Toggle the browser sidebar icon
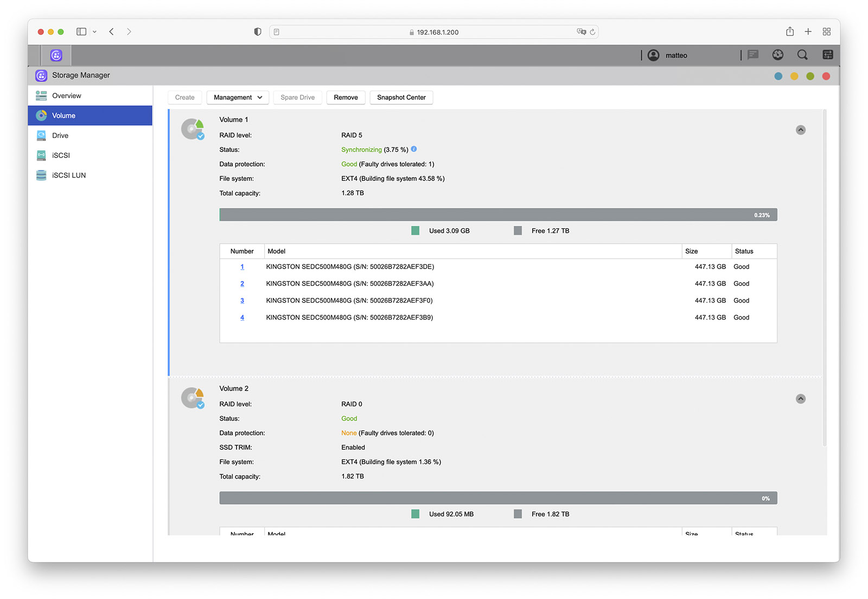Viewport: 868px width, 599px height. [81, 32]
